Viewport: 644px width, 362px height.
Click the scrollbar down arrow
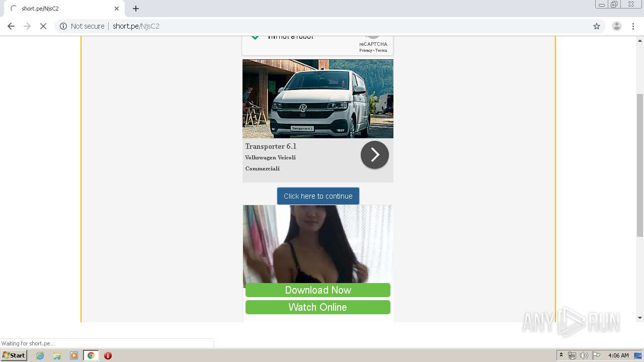coord(640,318)
